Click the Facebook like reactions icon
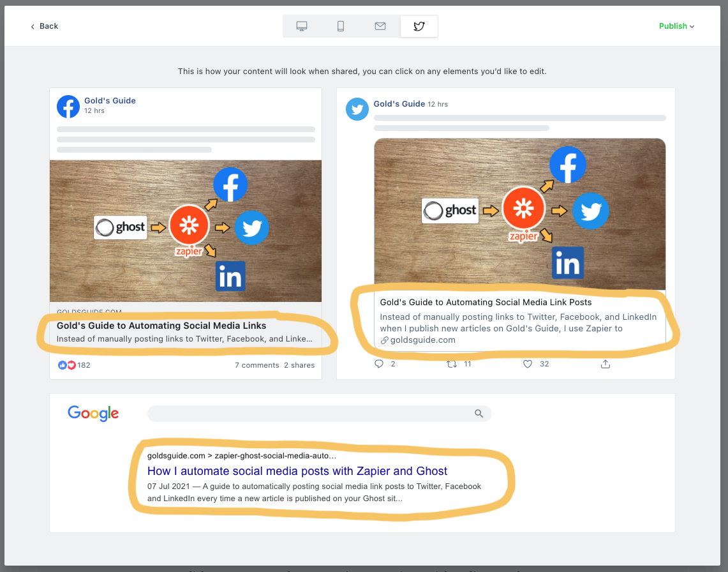This screenshot has width=728, height=572. (x=66, y=365)
